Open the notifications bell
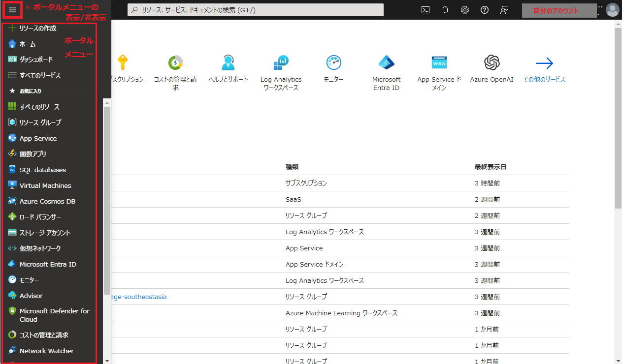 click(x=445, y=10)
